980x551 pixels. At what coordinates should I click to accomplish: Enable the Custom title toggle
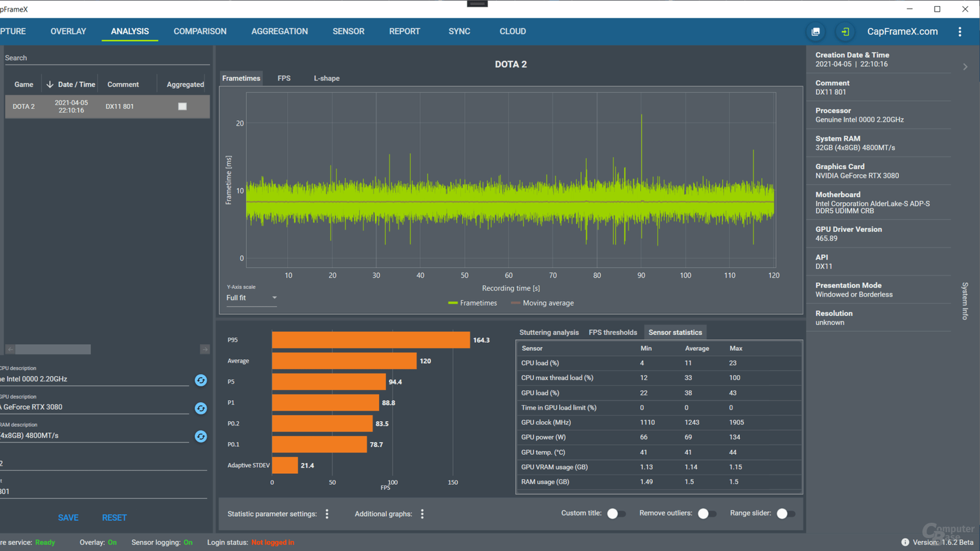[616, 514]
